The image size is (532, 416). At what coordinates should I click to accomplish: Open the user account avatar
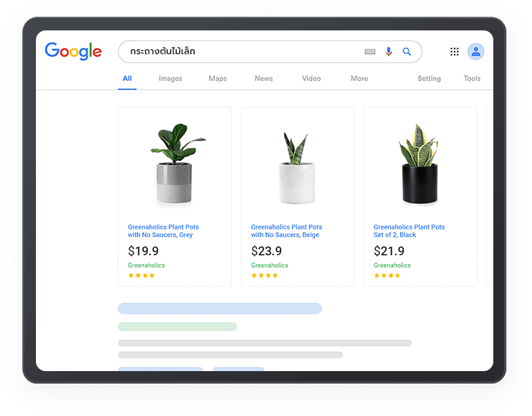(x=475, y=52)
